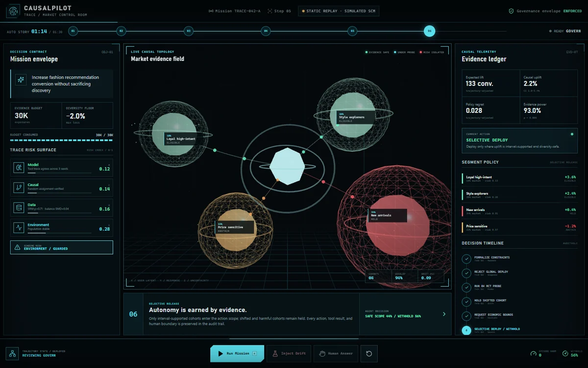The height and width of the screenshot is (368, 588).
Task: Click the Causal risk branch icon
Action: (x=19, y=187)
